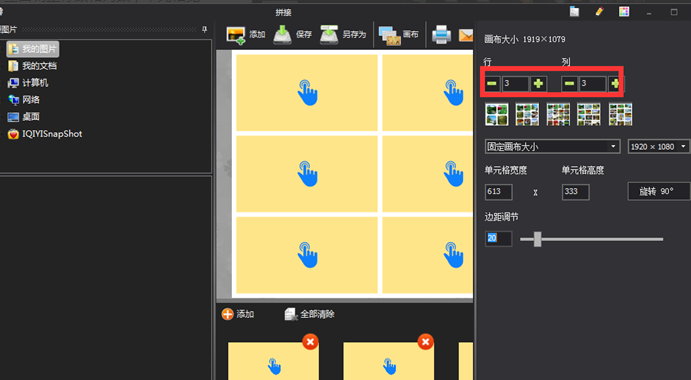
Task: Click the envelope email icon in toolbar
Action: click(x=466, y=35)
